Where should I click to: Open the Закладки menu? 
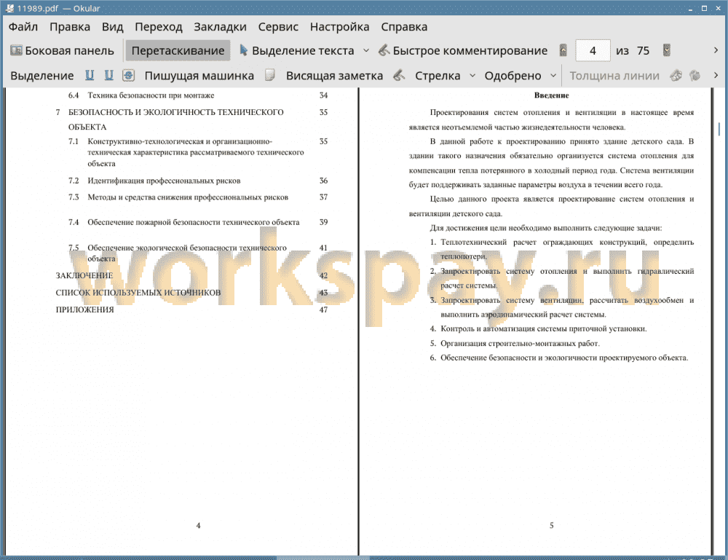coord(220,27)
